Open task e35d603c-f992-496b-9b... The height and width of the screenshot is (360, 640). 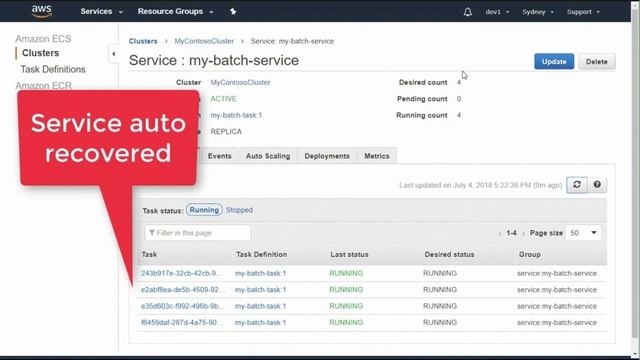[182, 306]
